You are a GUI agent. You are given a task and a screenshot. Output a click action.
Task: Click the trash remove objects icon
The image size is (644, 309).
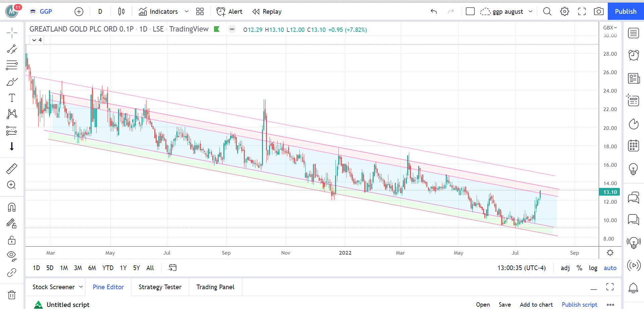pos(12,295)
